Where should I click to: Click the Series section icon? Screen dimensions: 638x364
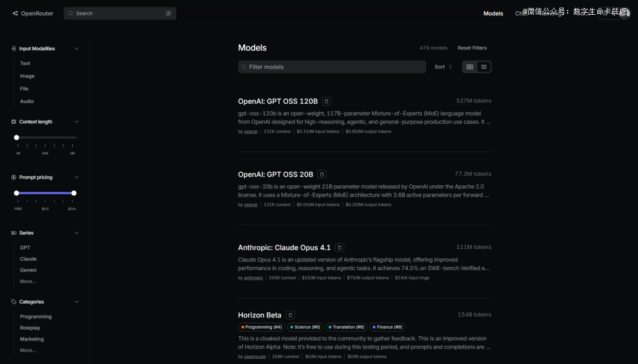(x=14, y=233)
